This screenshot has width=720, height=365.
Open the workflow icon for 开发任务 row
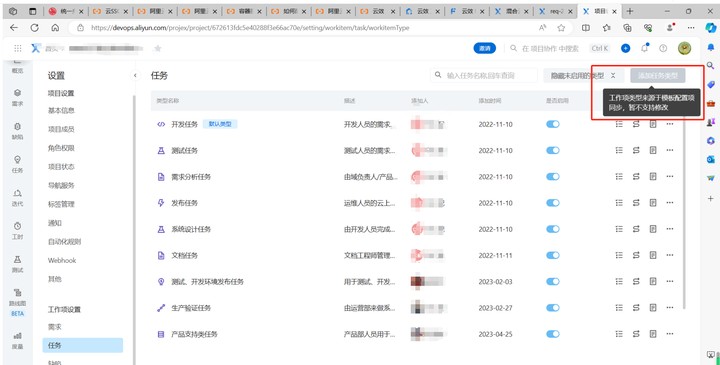(636, 124)
